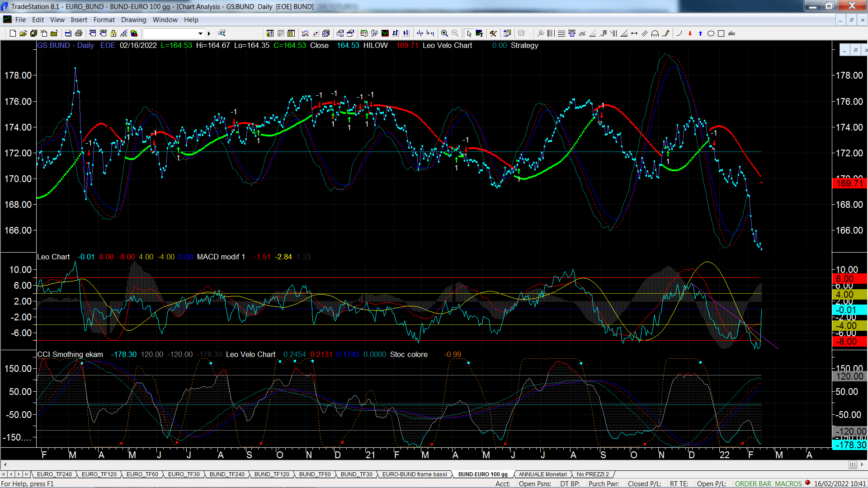Open the Window menu
The height and width of the screenshot is (488, 868).
pyautogui.click(x=165, y=20)
